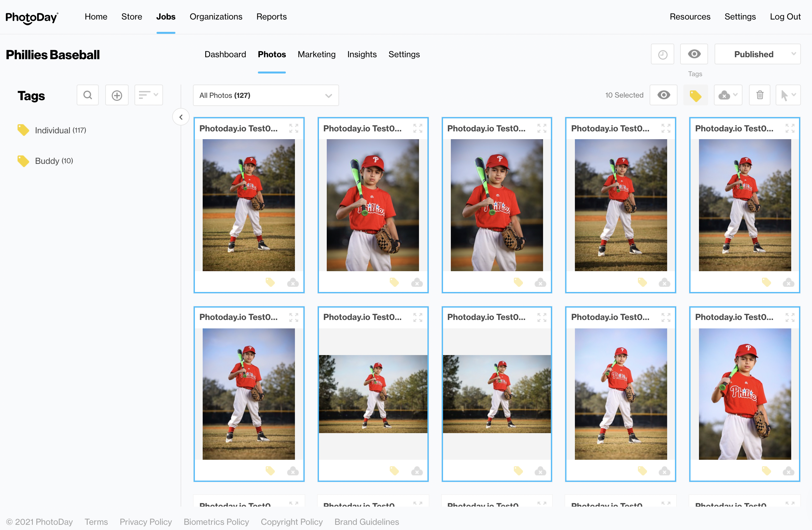Click the job history clock icon

662,54
